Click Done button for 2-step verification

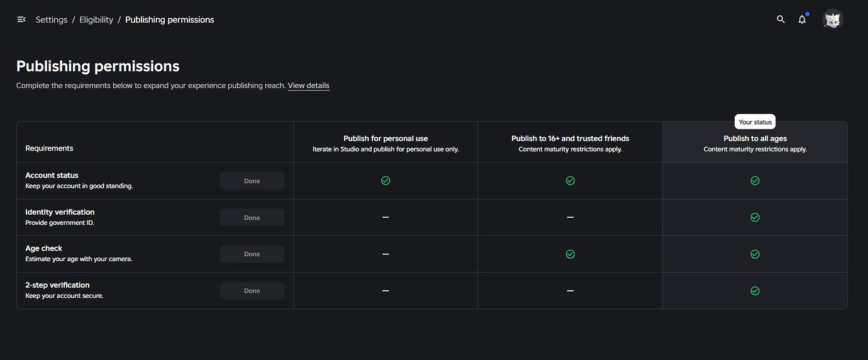[x=252, y=291]
